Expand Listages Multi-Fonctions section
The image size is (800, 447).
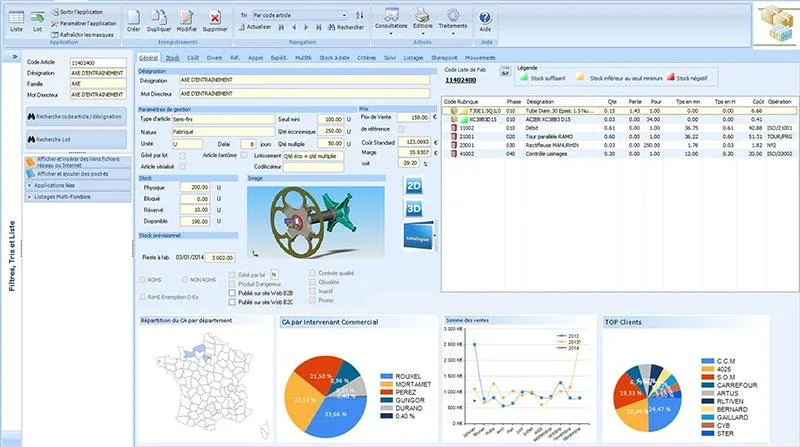click(78, 196)
